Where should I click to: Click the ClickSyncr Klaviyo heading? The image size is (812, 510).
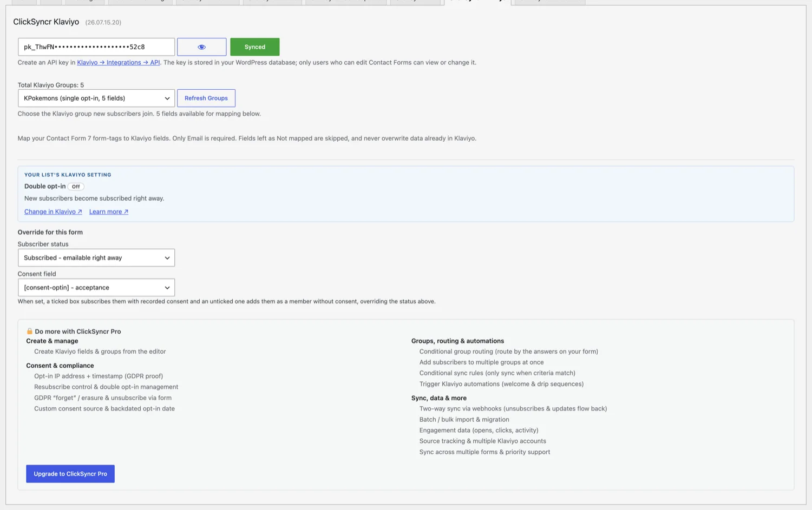[x=46, y=22]
